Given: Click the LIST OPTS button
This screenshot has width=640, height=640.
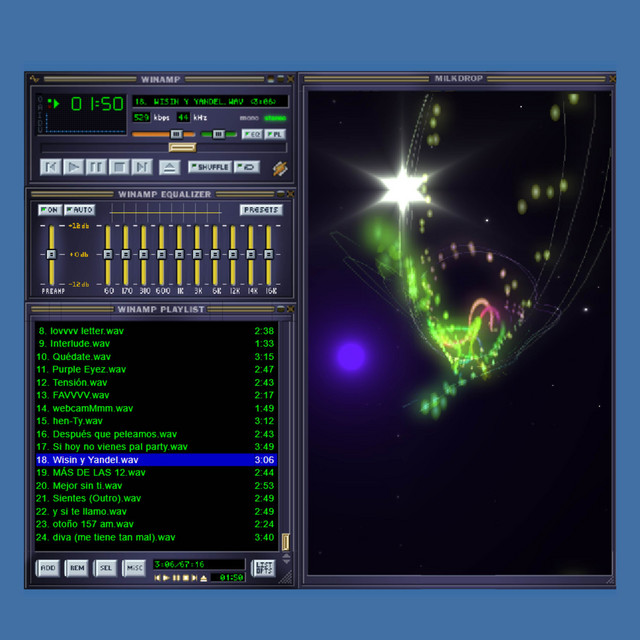Looking at the screenshot, I should (264, 567).
